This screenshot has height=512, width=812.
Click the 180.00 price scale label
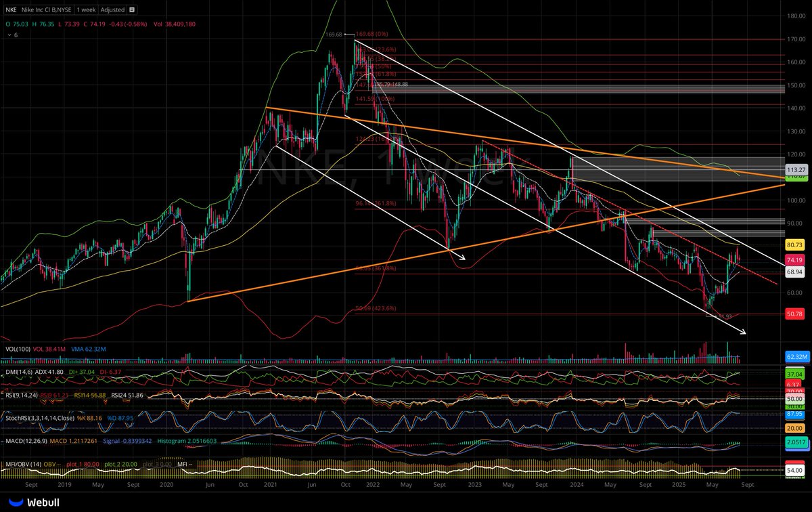click(x=796, y=16)
